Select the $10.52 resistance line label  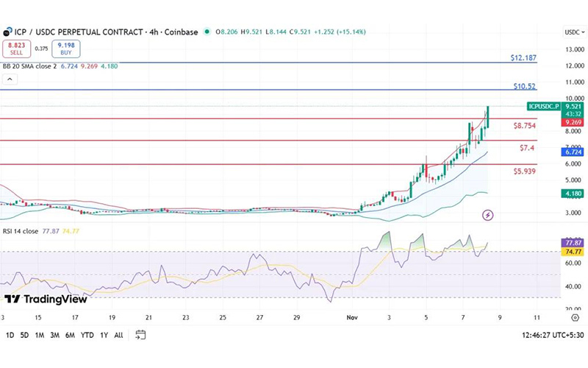tap(525, 86)
